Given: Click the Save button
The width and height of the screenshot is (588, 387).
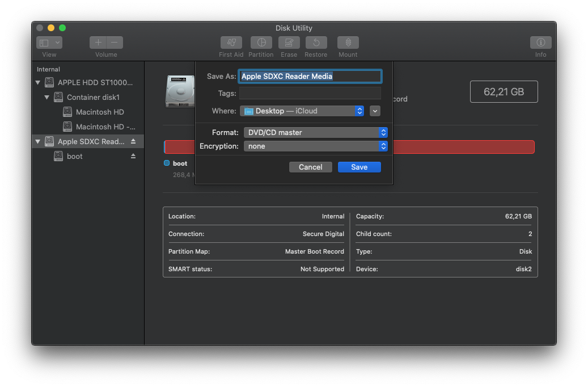Looking at the screenshot, I should coord(359,167).
